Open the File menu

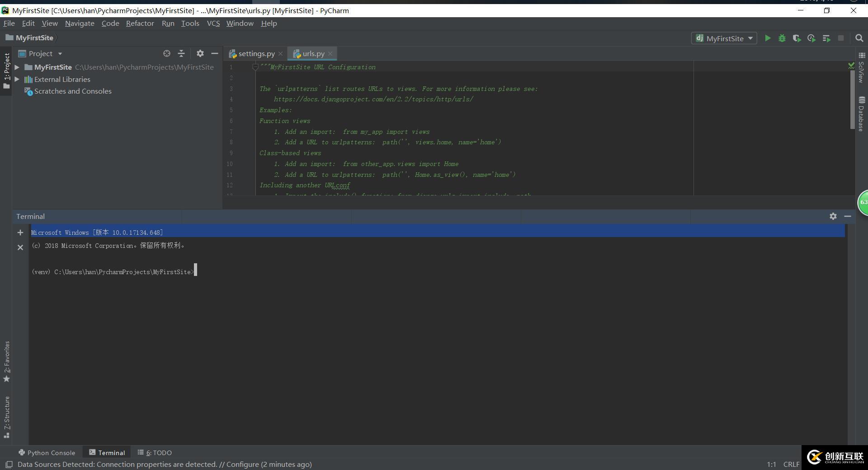9,24
